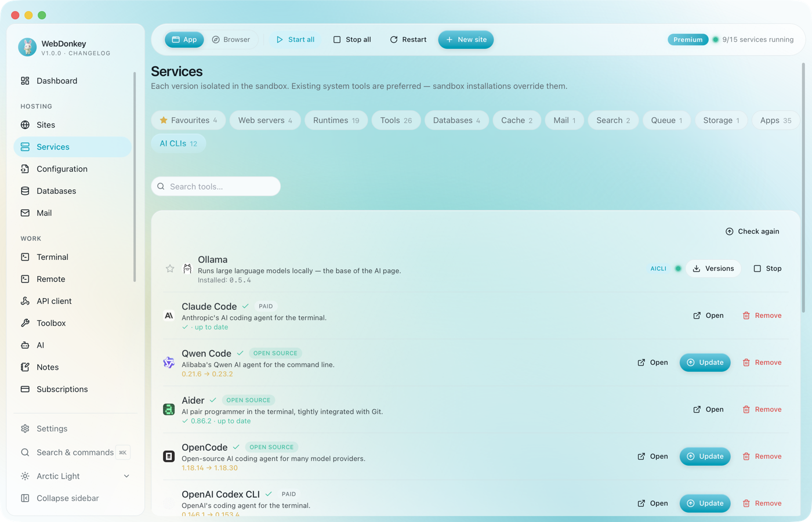Viewport: 812px width, 522px height.
Task: Favourite Ollama with the star icon
Action: pos(170,269)
